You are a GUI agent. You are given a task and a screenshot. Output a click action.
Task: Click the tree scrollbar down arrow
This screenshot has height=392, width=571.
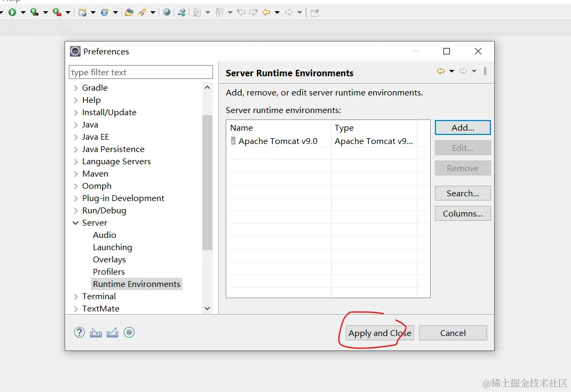pos(207,309)
